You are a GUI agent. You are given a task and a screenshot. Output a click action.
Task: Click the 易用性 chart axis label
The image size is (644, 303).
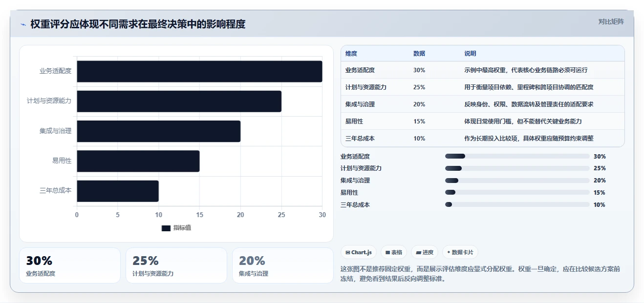click(62, 161)
